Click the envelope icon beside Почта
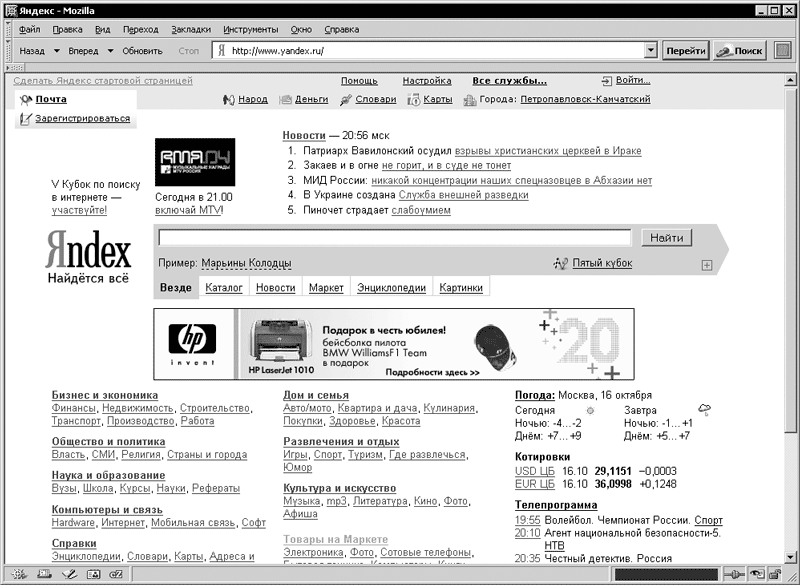Screen dimensions: 800x585 26,99
